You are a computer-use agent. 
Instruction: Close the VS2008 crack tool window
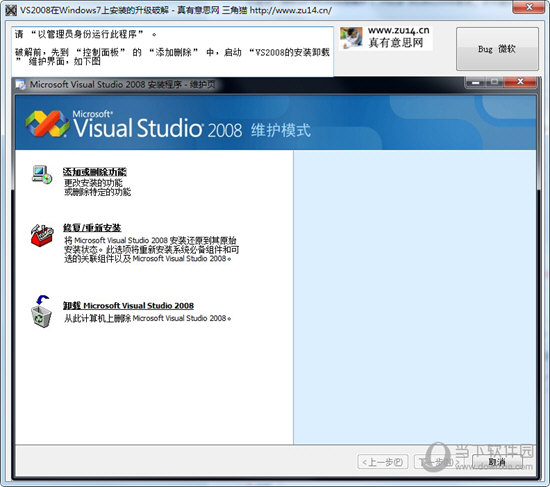tap(529, 7)
